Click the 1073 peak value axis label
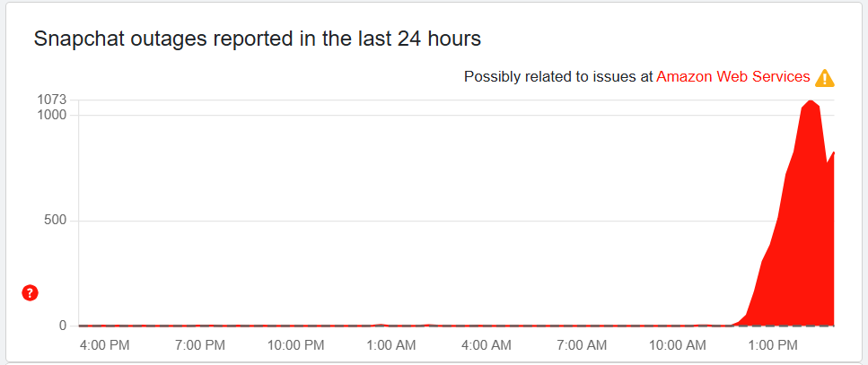 (x=52, y=100)
